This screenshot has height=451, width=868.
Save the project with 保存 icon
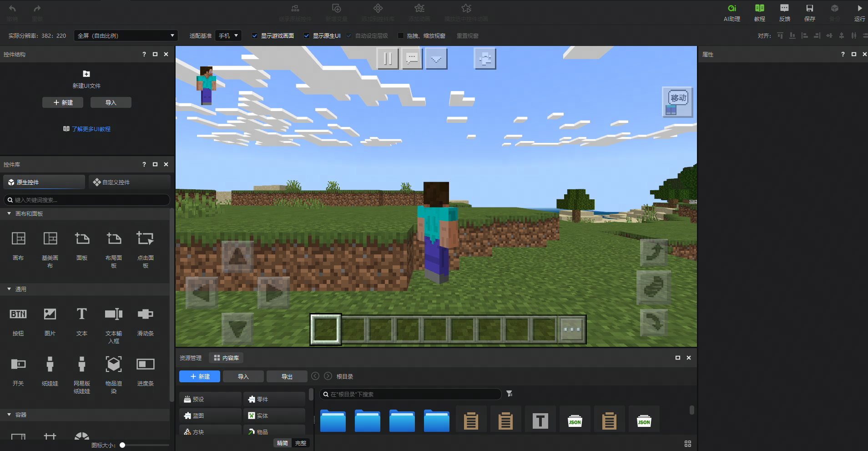coord(809,13)
